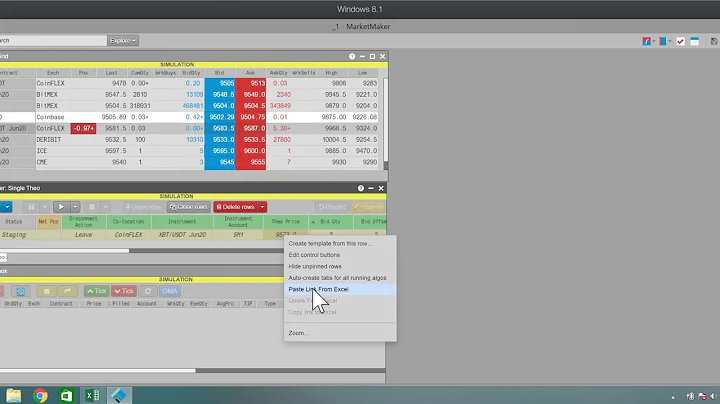Image resolution: width=720 pixels, height=404 pixels.
Task: Click the Stop algo button
Action: tap(92, 207)
